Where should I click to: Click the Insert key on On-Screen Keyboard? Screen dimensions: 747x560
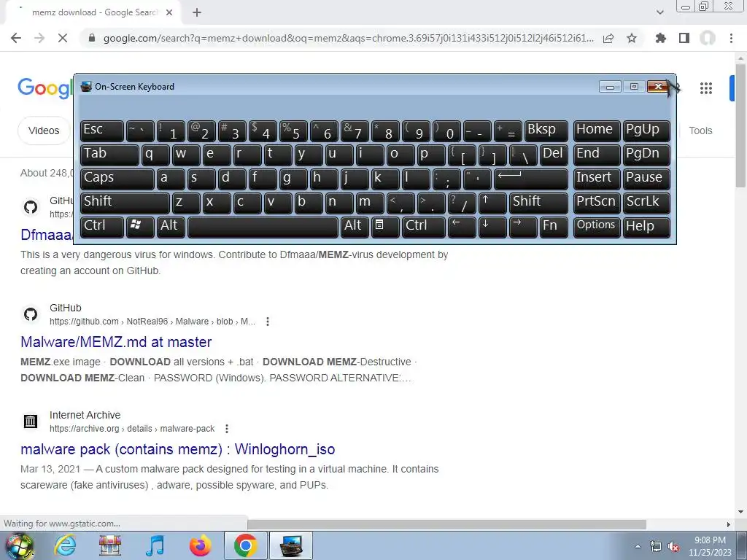click(x=597, y=179)
